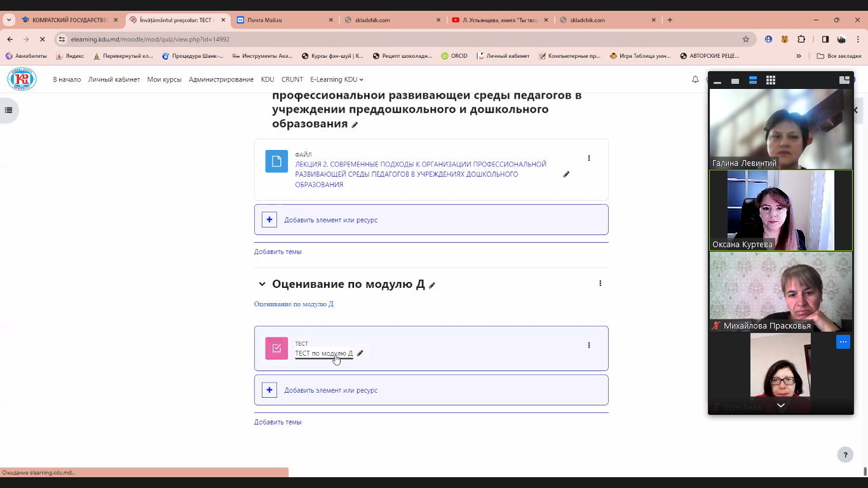The image size is (868, 488).
Task: Open the Мои курсы menu item
Action: pyautogui.click(x=164, y=79)
